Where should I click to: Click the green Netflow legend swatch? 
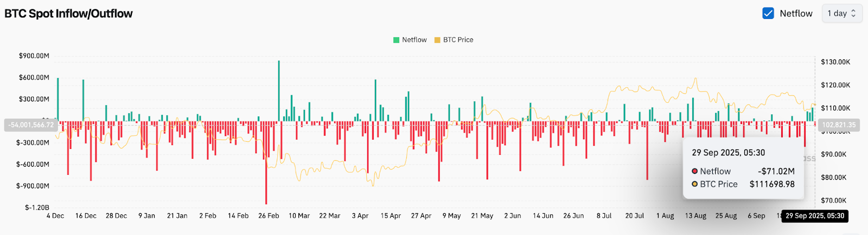(x=396, y=40)
